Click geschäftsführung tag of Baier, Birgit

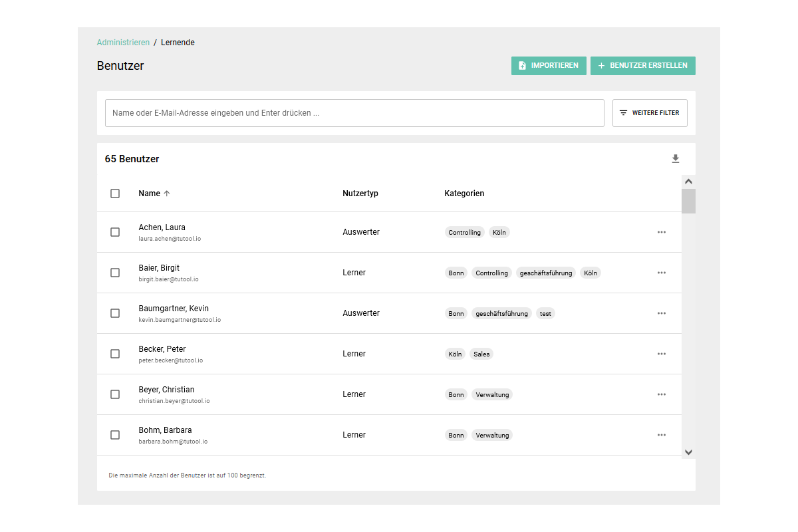546,273
